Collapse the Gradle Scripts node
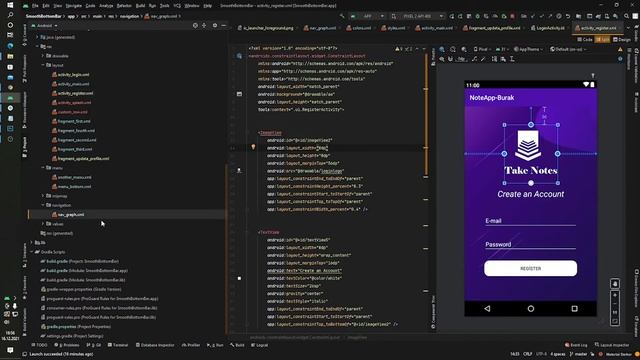The image size is (640, 360). click(x=31, y=252)
